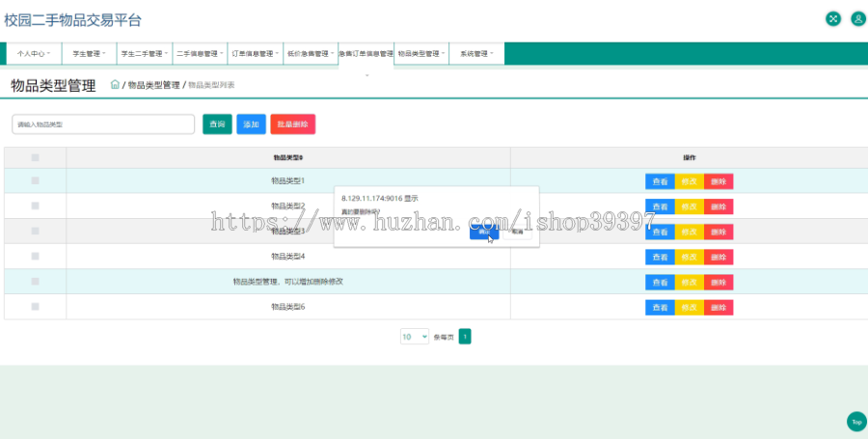
Task: Jump back up with the Top button
Action: tap(857, 422)
